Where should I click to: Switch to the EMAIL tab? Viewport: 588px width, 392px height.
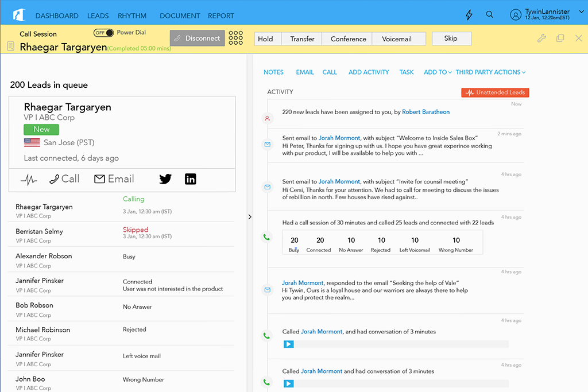coord(305,72)
